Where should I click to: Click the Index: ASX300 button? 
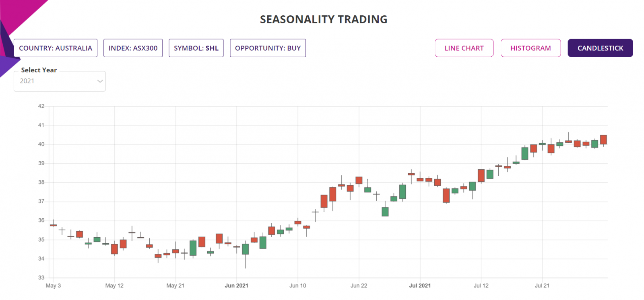pyautogui.click(x=133, y=48)
